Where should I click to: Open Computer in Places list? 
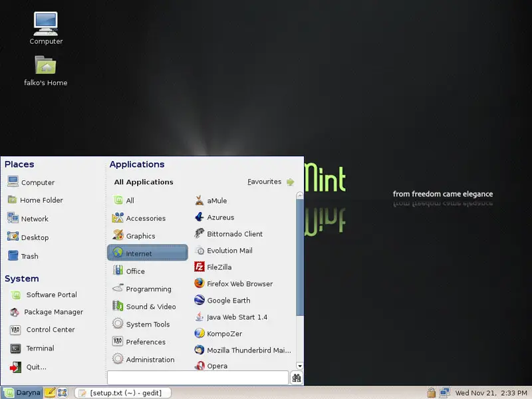point(31,182)
